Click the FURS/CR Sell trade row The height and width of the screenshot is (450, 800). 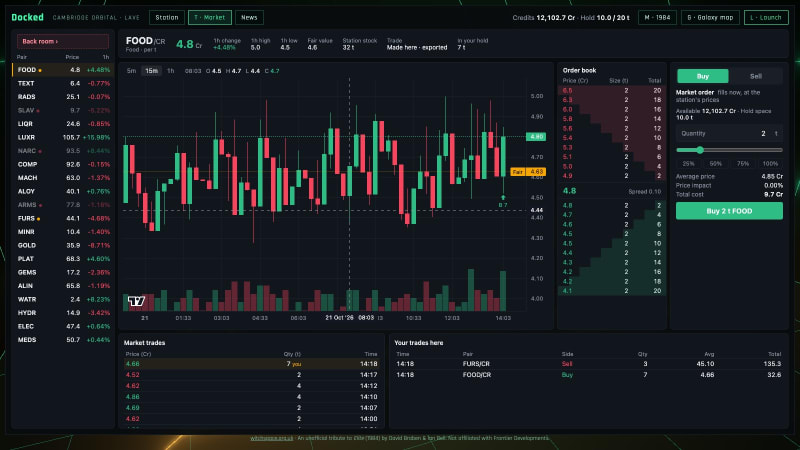pyautogui.click(x=588, y=364)
